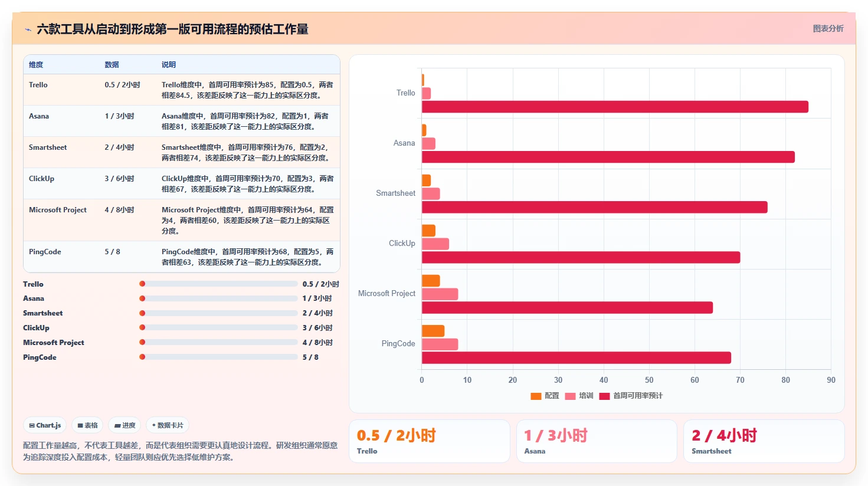Click the 维度 column header
Screen dimensions: 868x486
[36, 65]
